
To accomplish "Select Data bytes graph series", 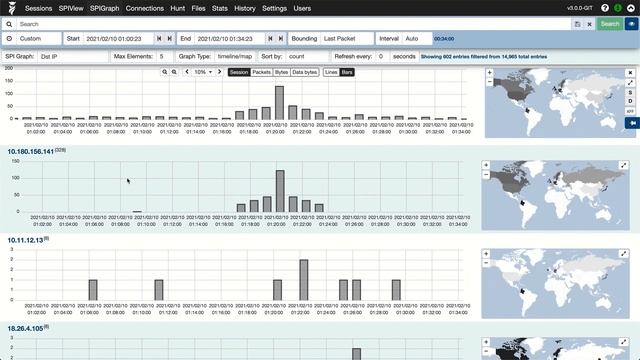I will [304, 72].
